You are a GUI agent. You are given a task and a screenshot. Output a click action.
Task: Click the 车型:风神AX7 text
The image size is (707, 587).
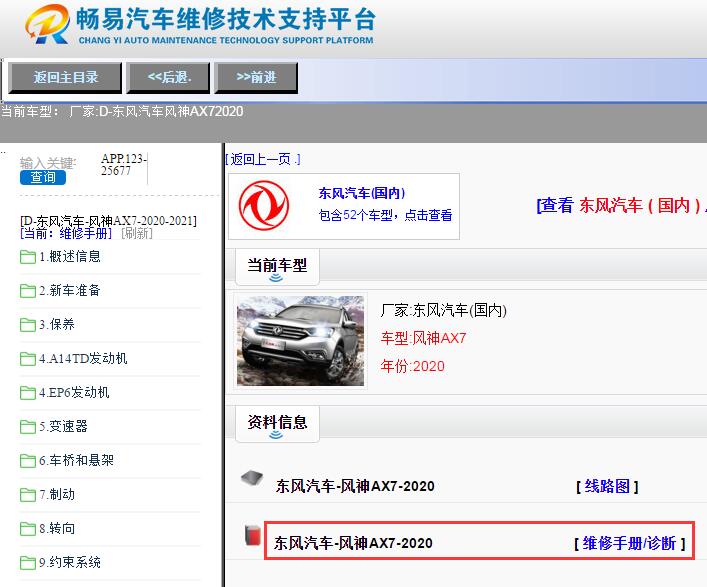[423, 338]
